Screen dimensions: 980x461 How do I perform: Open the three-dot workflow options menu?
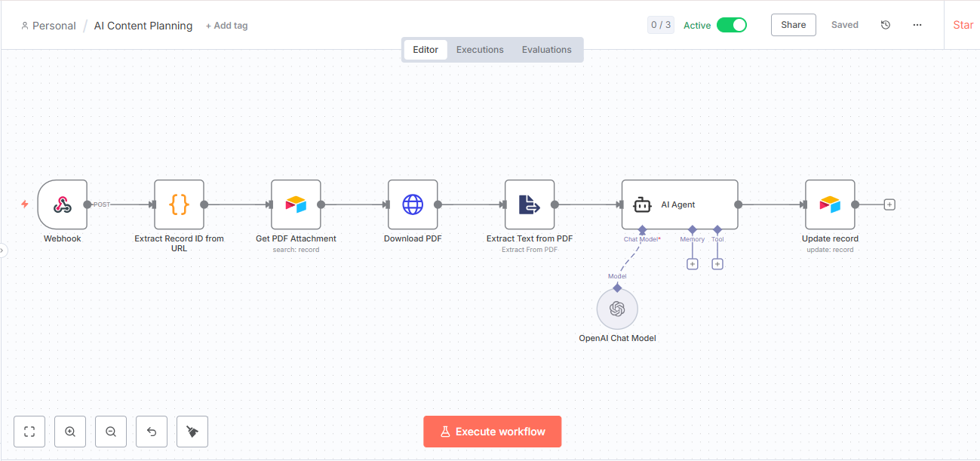click(917, 25)
